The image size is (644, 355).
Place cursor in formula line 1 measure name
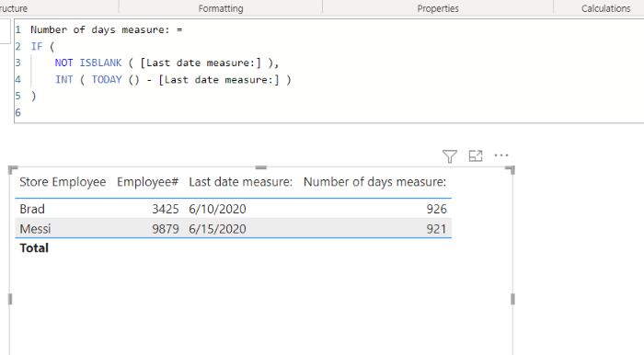pyautogui.click(x=99, y=29)
